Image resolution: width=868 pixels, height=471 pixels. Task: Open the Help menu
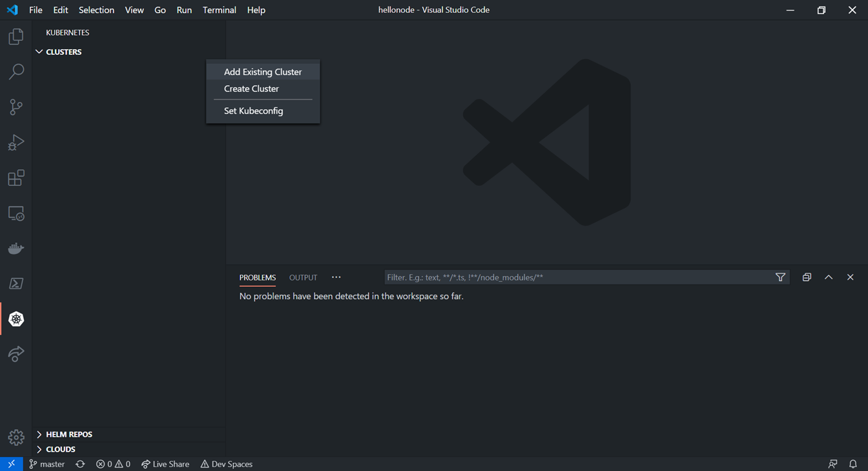pyautogui.click(x=256, y=10)
